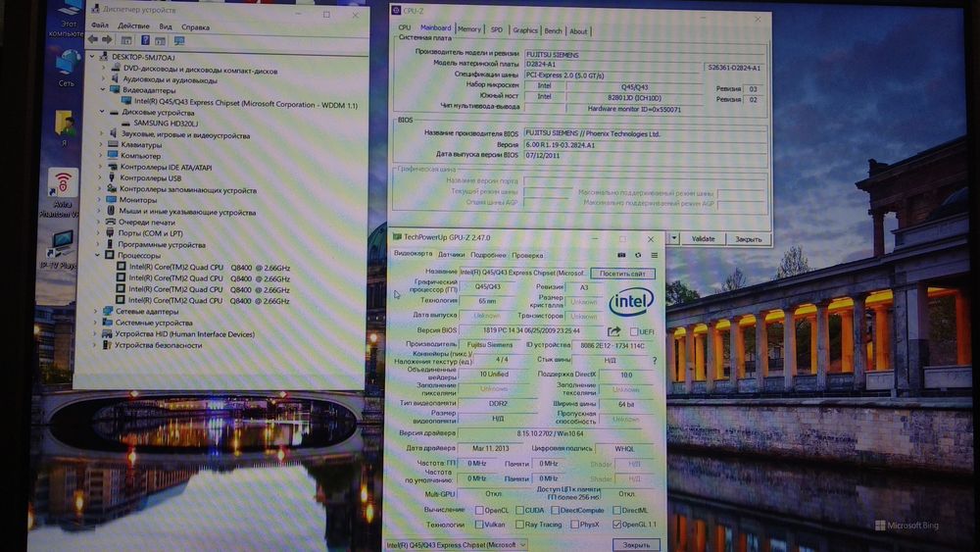
Task: Click the Контроллеры USB icon
Action: [112, 178]
